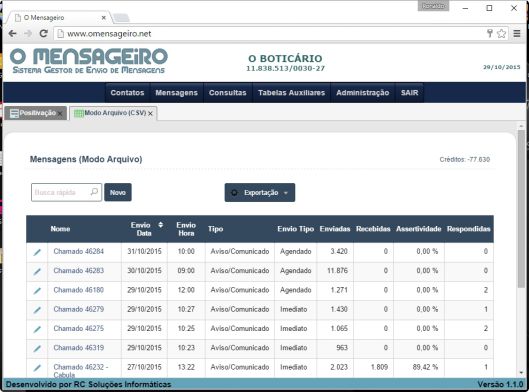529x392 pixels.
Task: Open the Chamado 46279 link
Action: [79, 309]
